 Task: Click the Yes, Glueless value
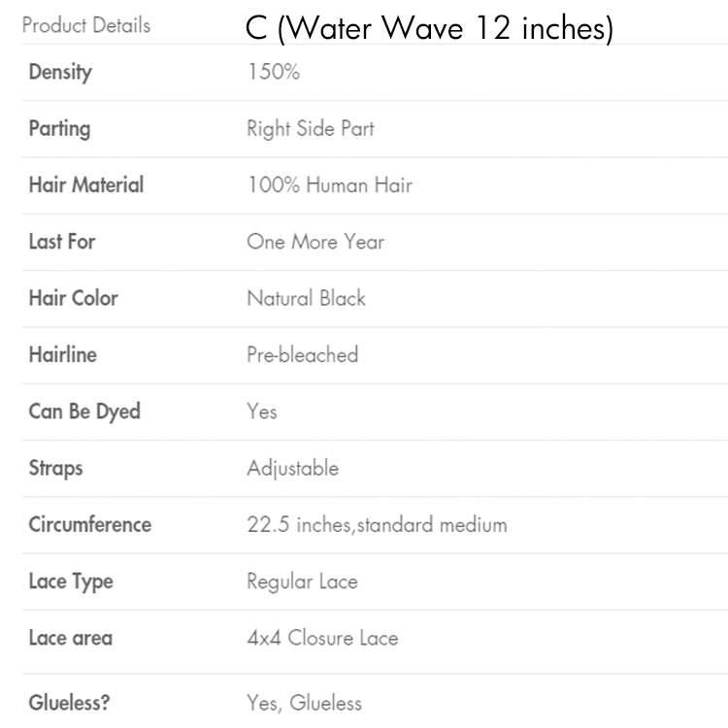[x=304, y=704]
